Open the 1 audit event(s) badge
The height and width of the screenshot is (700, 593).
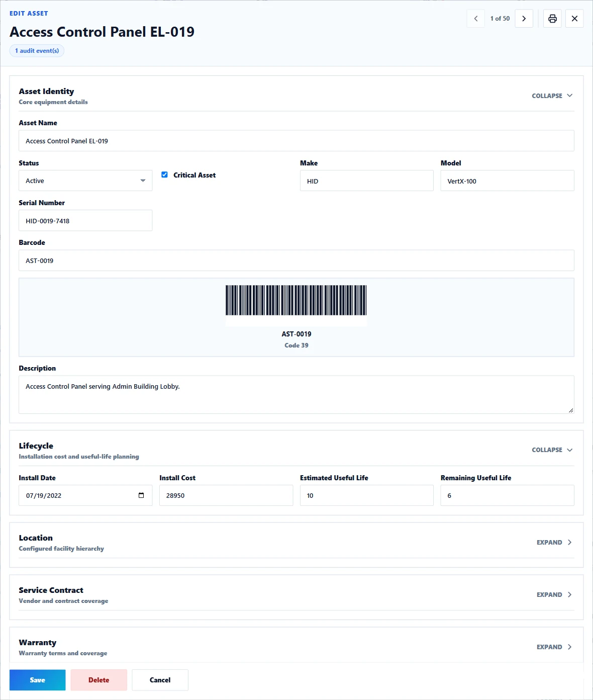[37, 51]
